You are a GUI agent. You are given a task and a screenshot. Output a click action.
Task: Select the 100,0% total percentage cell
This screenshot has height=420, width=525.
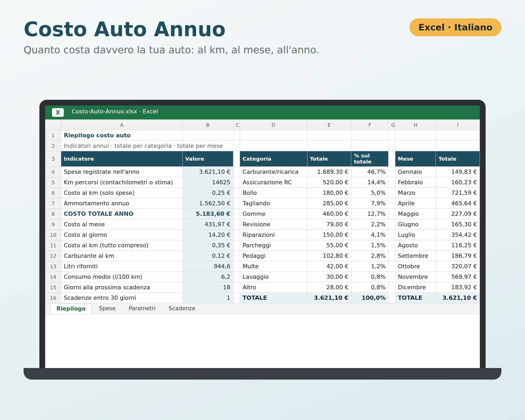click(x=370, y=298)
